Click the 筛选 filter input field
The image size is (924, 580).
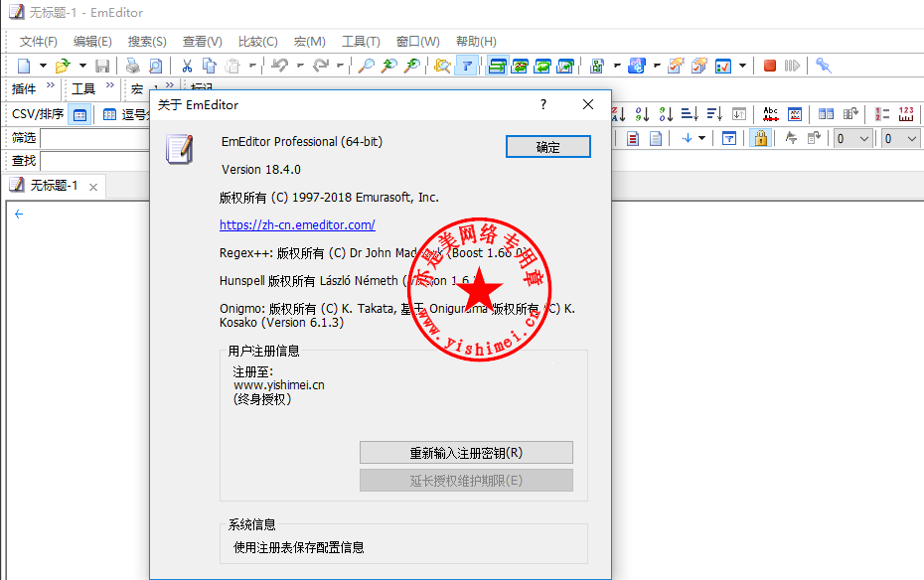[95, 139]
